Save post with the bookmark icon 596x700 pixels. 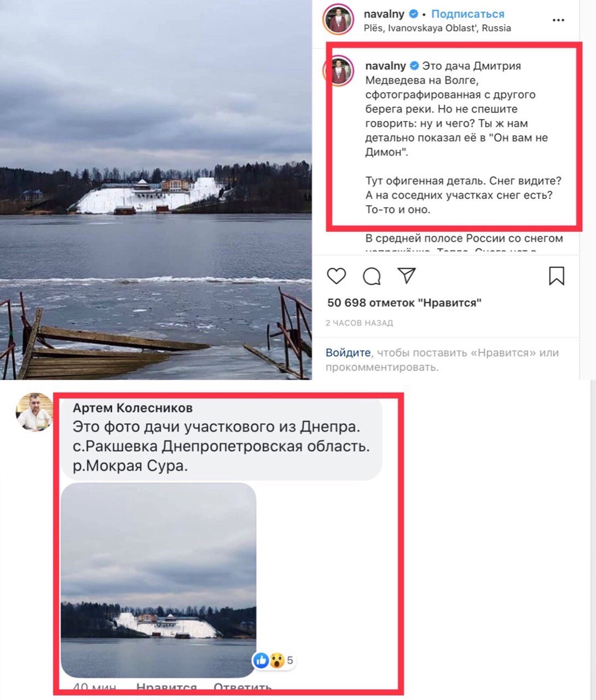pos(557,276)
